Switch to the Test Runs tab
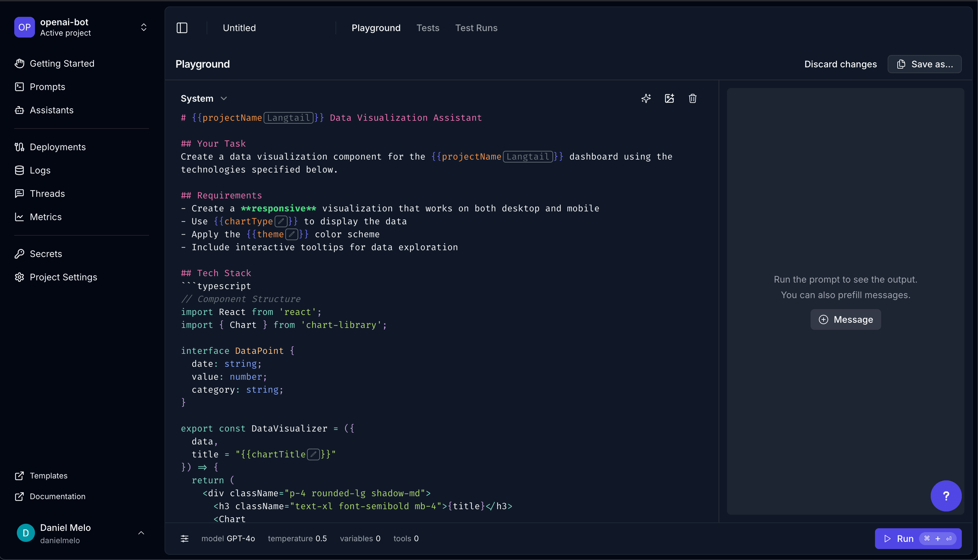The height and width of the screenshot is (560, 978). [x=476, y=28]
